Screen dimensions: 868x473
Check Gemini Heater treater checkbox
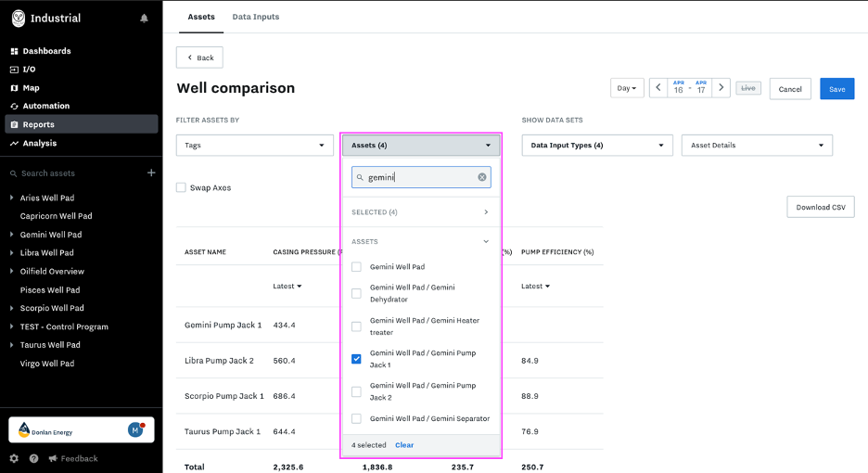click(356, 326)
